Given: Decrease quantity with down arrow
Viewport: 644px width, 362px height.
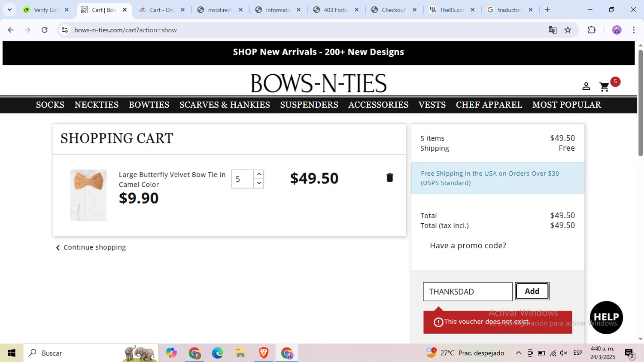Looking at the screenshot, I should pos(259,183).
